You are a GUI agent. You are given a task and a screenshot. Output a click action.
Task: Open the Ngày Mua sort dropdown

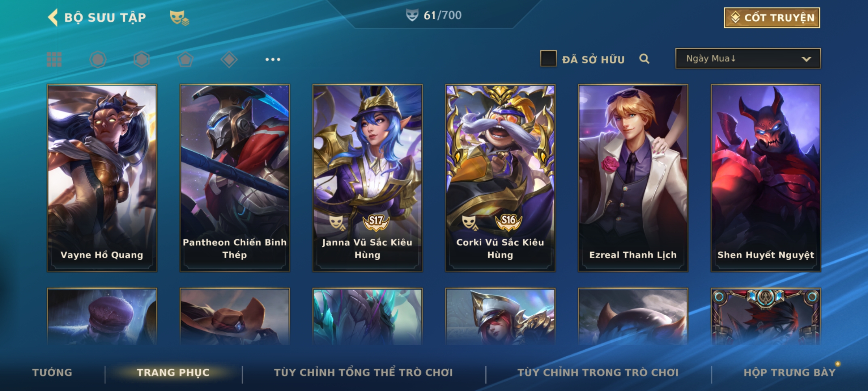click(748, 58)
